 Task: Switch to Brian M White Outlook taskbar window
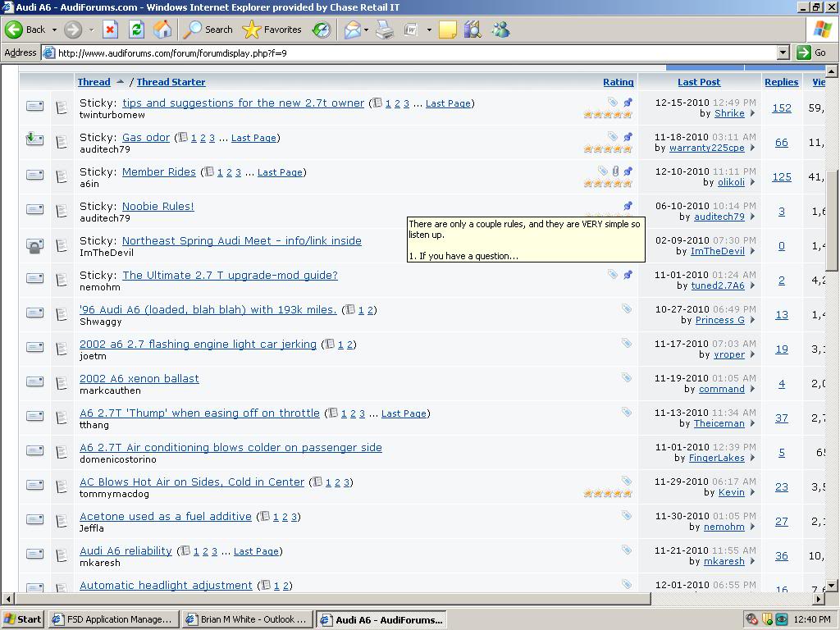point(247,619)
